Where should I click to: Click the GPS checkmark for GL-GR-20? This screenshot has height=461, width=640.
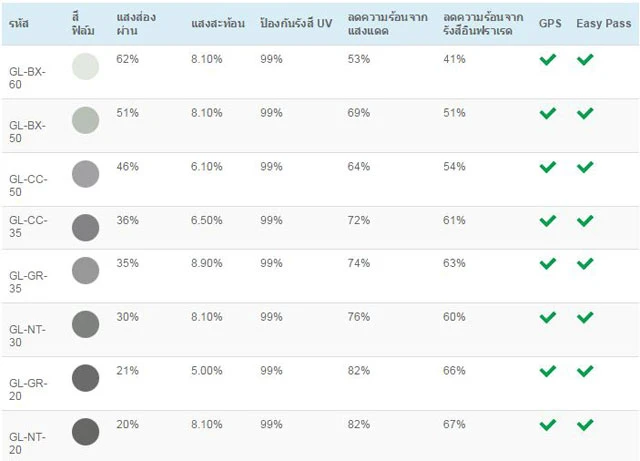tap(547, 371)
